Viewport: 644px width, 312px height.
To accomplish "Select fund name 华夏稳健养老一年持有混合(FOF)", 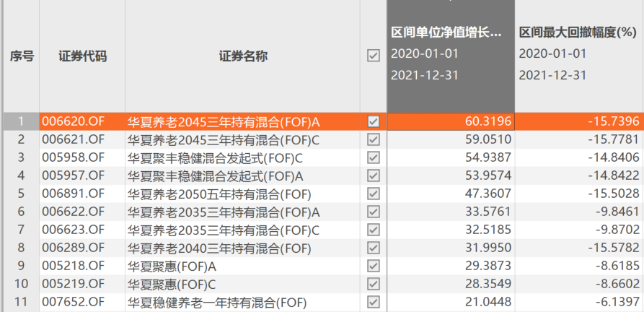I will 217,303.
